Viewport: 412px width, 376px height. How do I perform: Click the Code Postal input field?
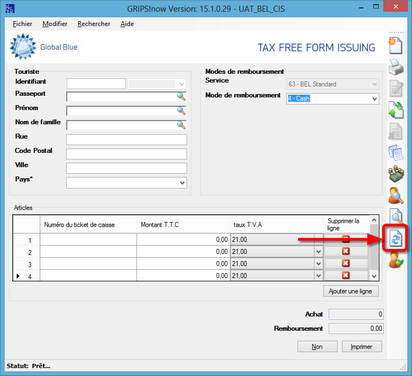pyautogui.click(x=126, y=154)
